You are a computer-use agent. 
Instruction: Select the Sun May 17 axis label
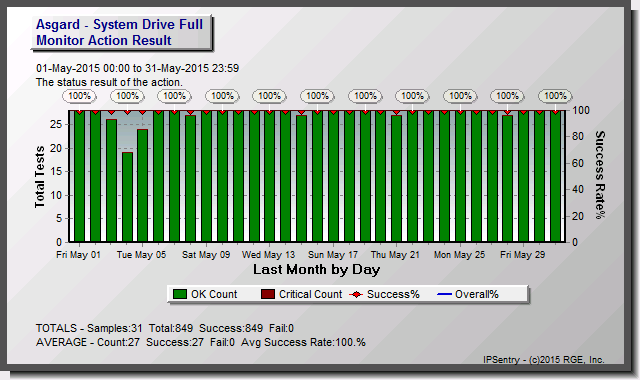point(333,255)
